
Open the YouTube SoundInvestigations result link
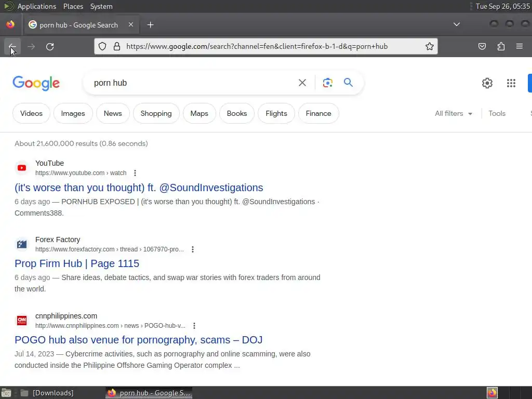139,188
